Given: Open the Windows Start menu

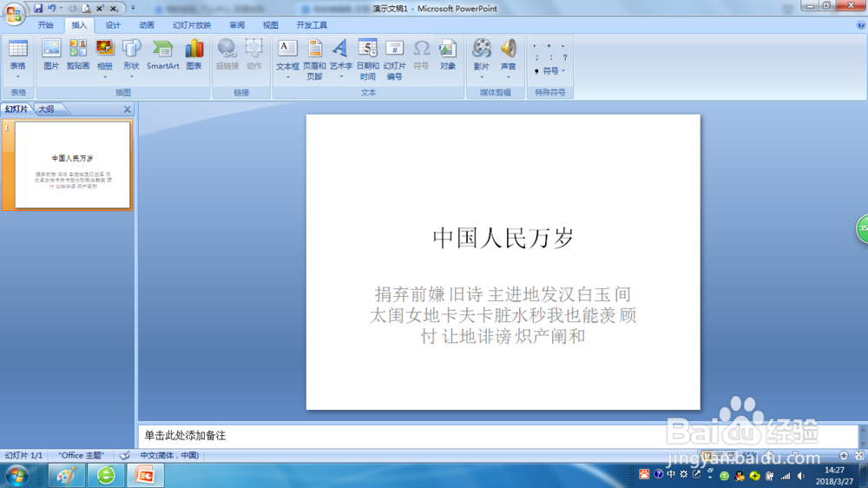Looking at the screenshot, I should point(16,475).
